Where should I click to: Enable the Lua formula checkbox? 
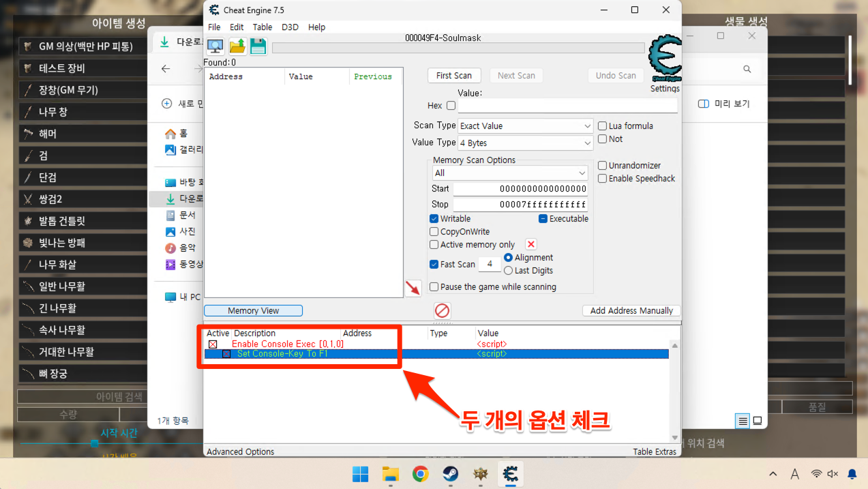(x=602, y=125)
